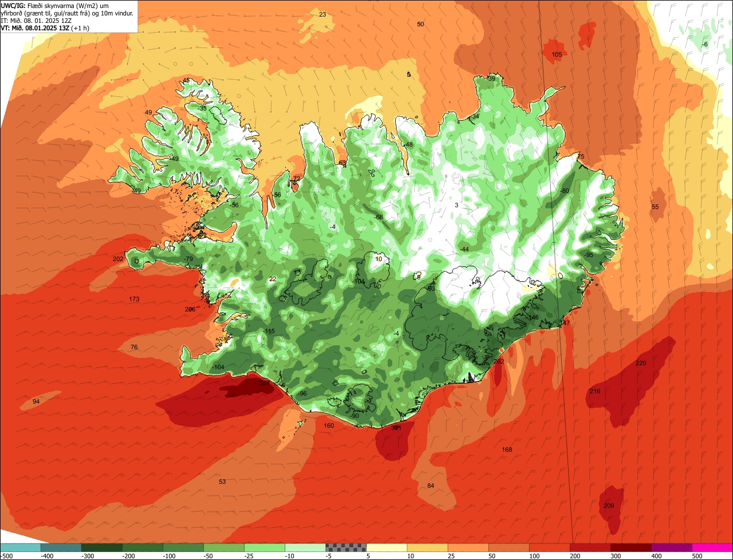Select the magenta legend swatch above 500
Image resolution: width=733 pixels, height=560 pixels.
712,547
